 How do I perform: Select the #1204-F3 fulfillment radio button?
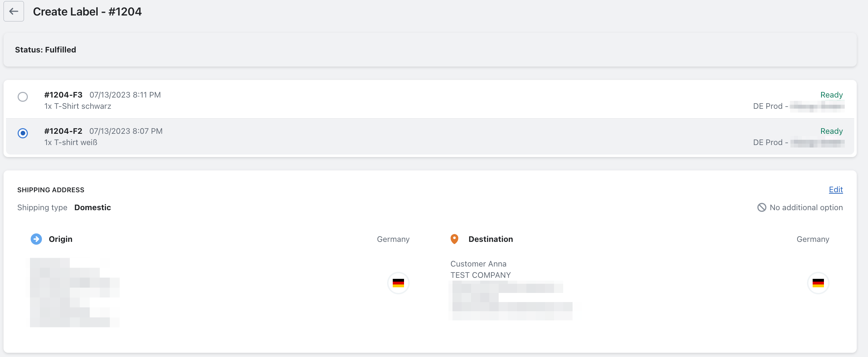(23, 97)
